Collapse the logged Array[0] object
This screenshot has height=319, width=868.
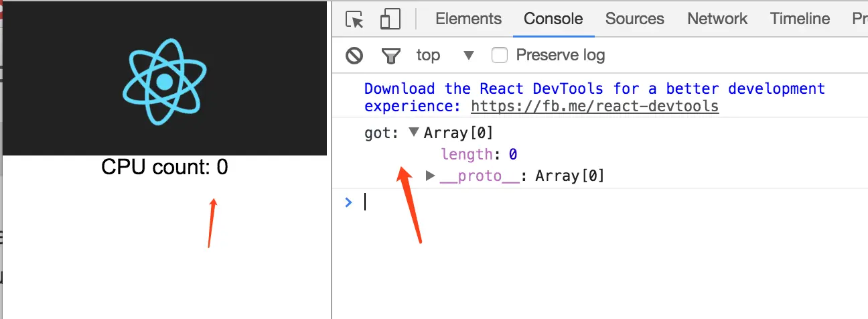pos(414,133)
